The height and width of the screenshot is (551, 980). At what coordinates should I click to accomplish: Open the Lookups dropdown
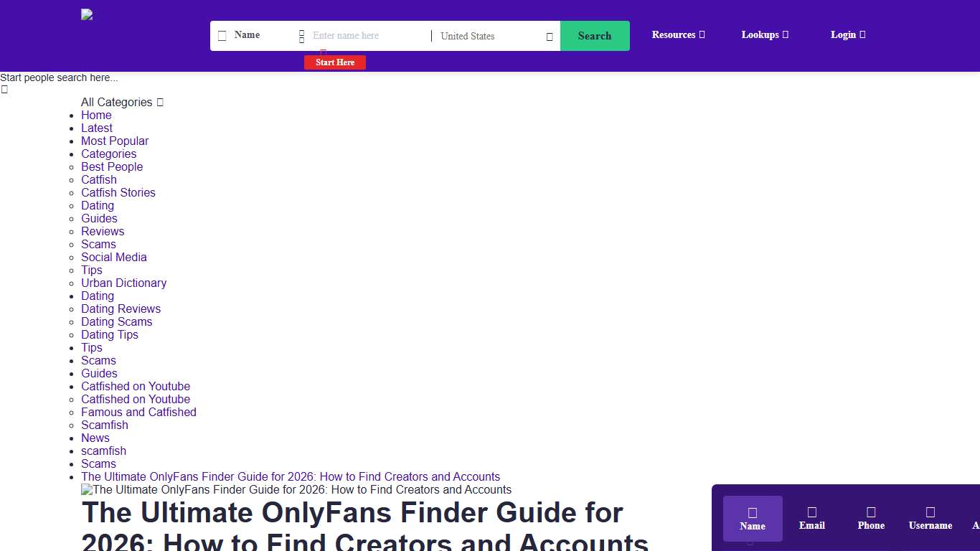764,34
